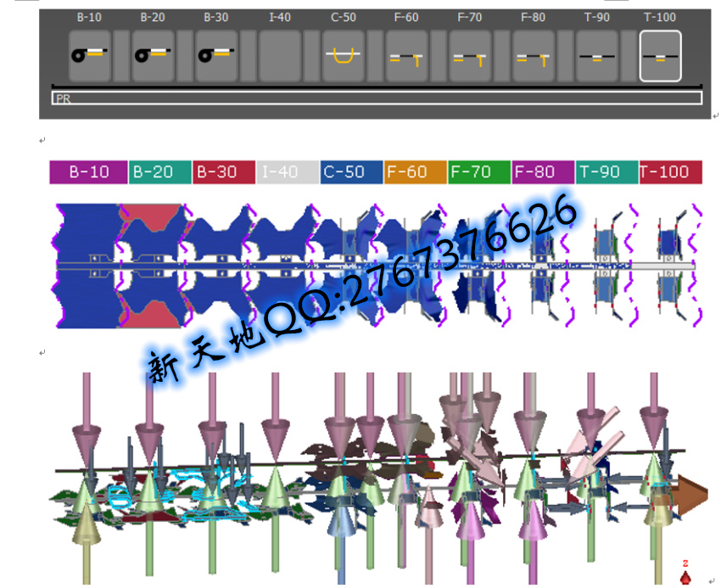Select the empty I-40 idle station box

click(x=280, y=56)
